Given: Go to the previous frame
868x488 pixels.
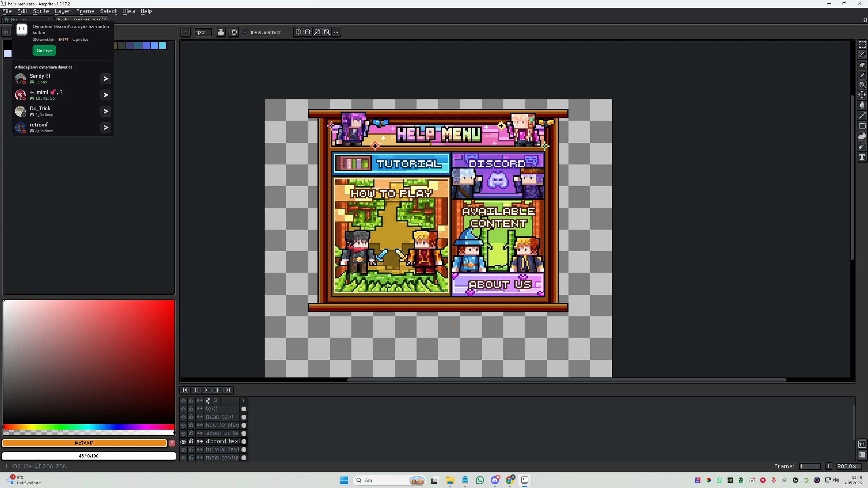Looking at the screenshot, I should (196, 390).
